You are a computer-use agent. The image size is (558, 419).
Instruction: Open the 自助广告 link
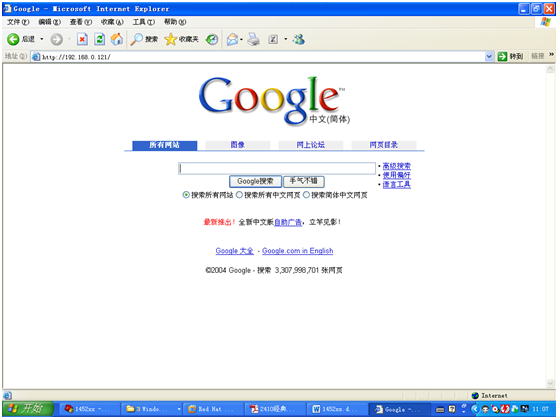(x=288, y=222)
